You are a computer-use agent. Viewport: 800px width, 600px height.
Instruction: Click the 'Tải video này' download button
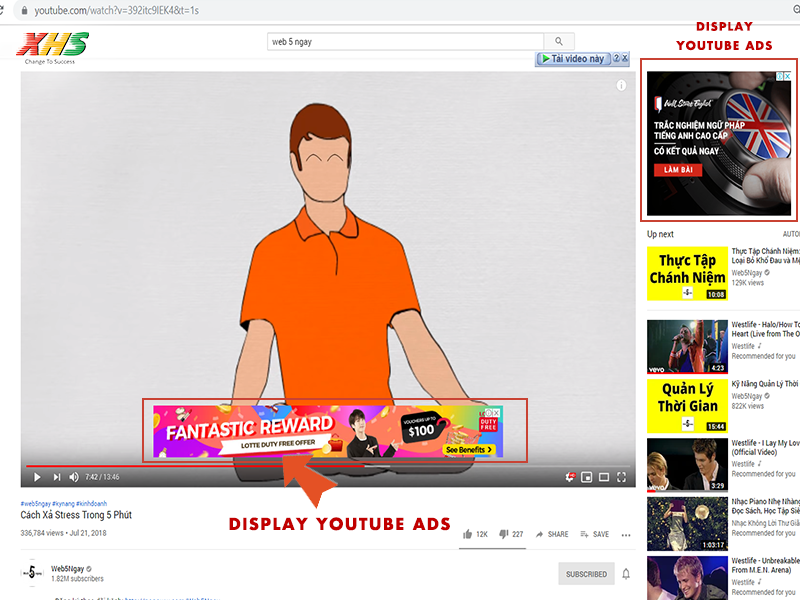[x=573, y=59]
